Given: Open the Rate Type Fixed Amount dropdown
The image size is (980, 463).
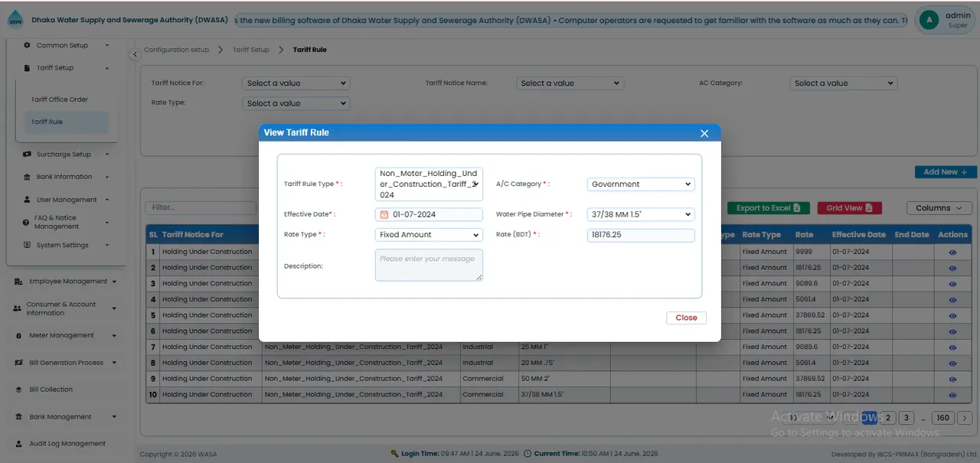Looking at the screenshot, I should pyautogui.click(x=429, y=235).
